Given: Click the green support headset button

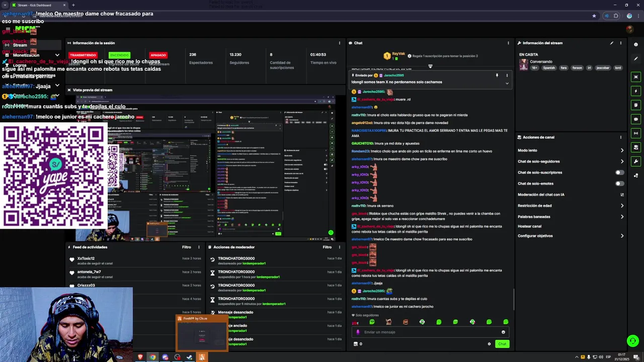Looking at the screenshot, I should click(633, 341).
